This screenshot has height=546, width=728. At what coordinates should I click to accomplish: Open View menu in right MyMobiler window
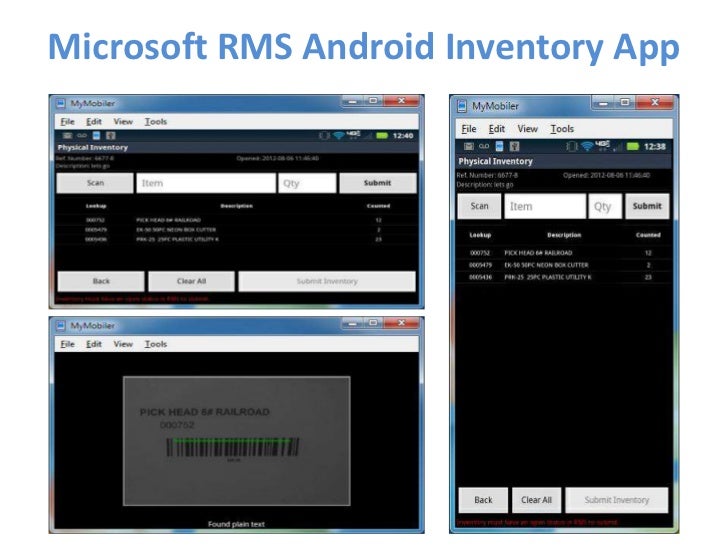[527, 129]
